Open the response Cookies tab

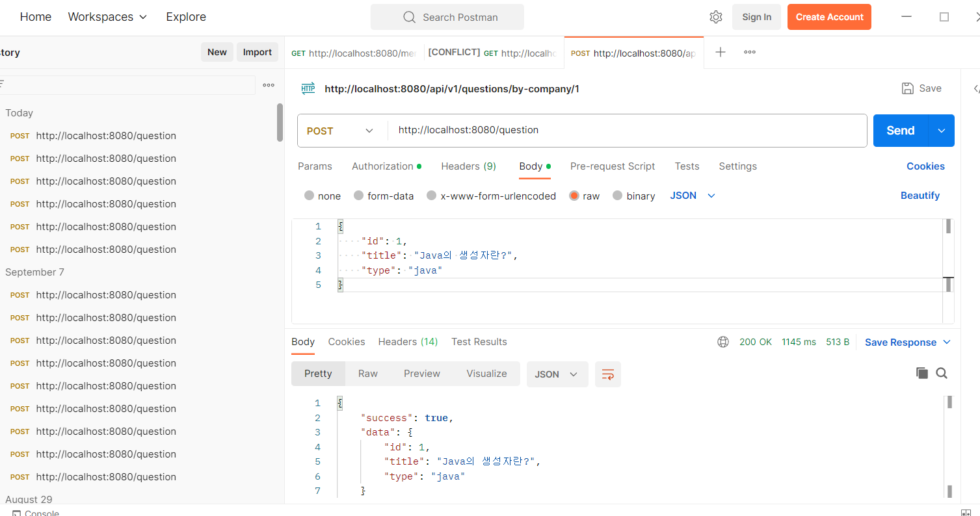[347, 342]
